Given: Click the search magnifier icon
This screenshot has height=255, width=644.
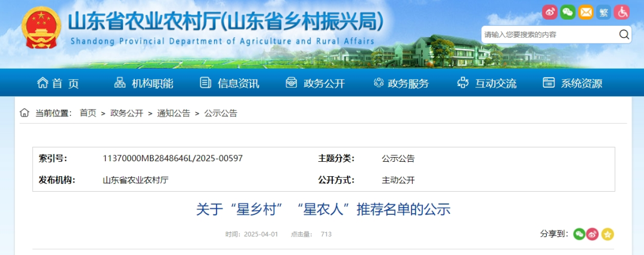Looking at the screenshot, I should 624,35.
